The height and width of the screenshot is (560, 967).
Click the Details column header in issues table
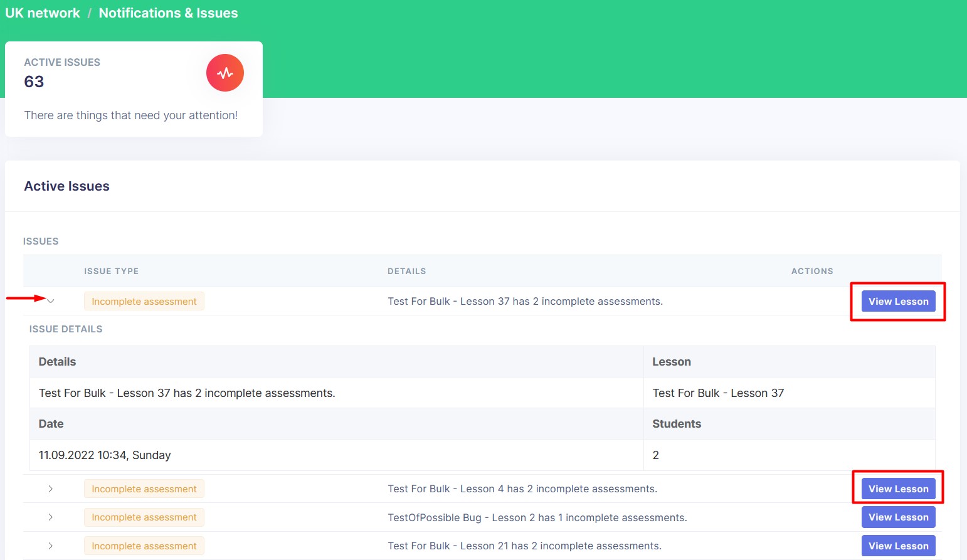pyautogui.click(x=406, y=272)
